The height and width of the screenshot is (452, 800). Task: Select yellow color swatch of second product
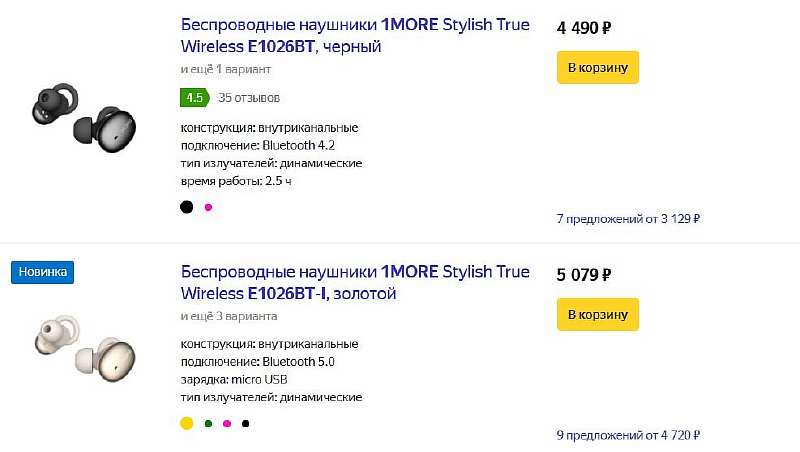point(186,423)
